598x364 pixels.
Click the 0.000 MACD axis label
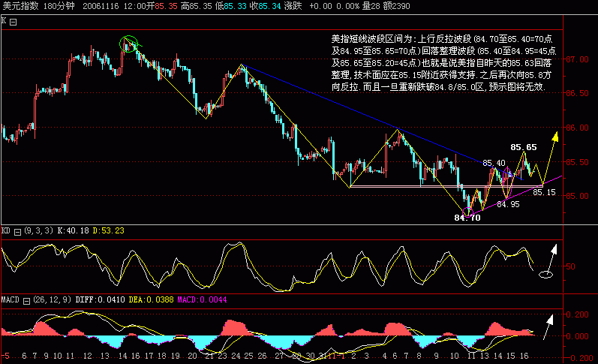tap(577, 336)
